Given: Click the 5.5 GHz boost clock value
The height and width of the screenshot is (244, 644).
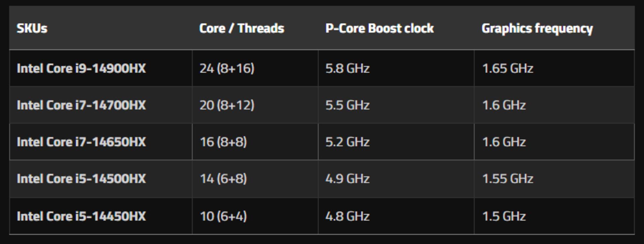Looking at the screenshot, I should pos(347,105).
